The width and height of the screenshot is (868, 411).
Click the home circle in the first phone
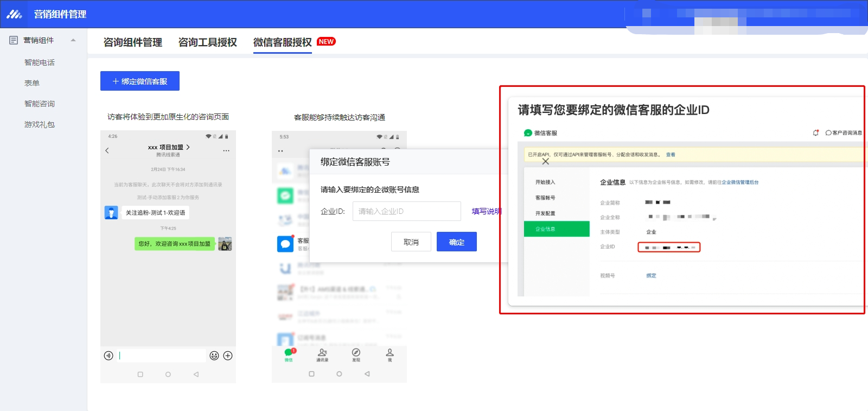pos(168,374)
